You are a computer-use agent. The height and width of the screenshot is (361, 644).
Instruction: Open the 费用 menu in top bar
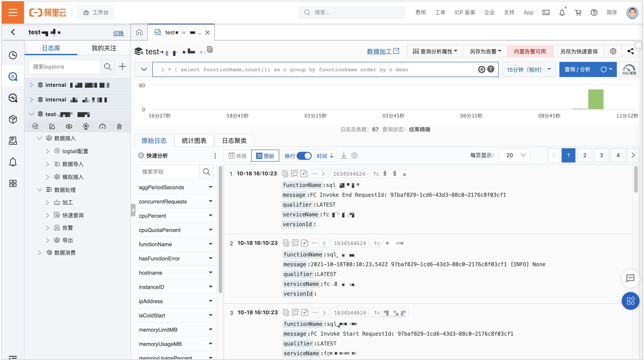pyautogui.click(x=420, y=12)
